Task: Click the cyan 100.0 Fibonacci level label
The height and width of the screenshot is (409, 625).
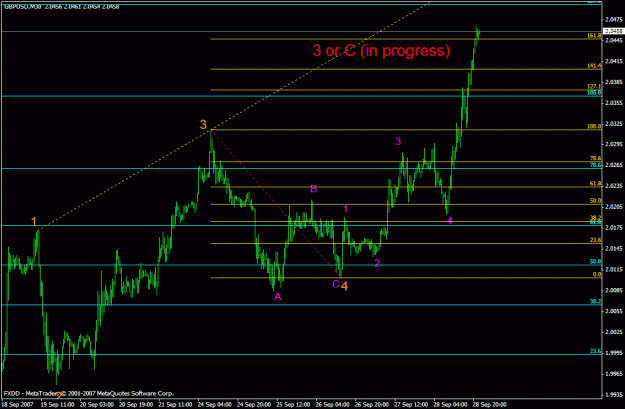Action: (594, 93)
